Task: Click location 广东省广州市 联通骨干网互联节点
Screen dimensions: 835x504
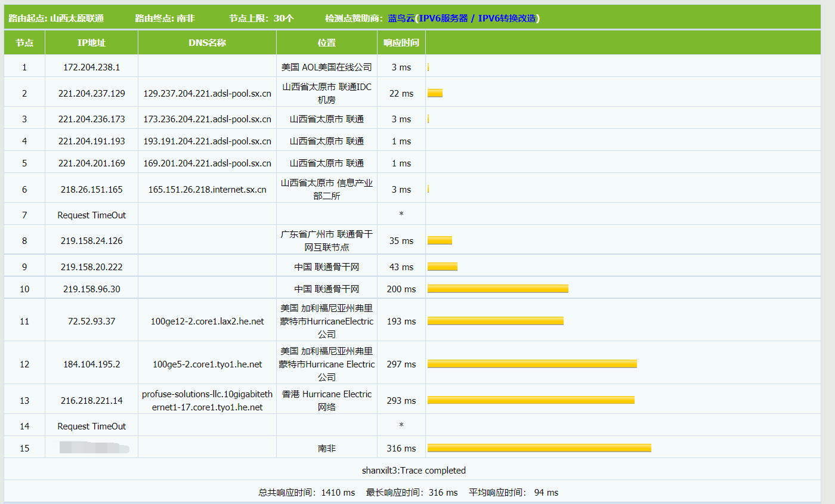Action: tap(327, 241)
